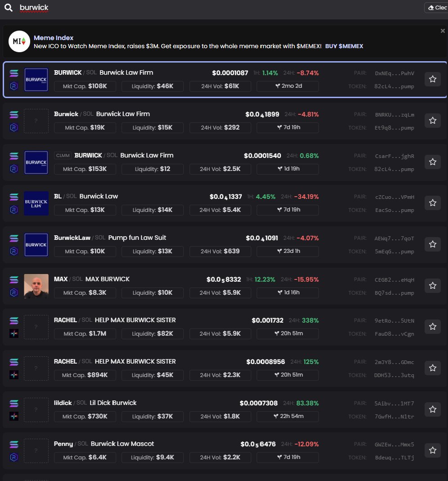Click the 'Liquidity: $82K' box

[x=153, y=333]
